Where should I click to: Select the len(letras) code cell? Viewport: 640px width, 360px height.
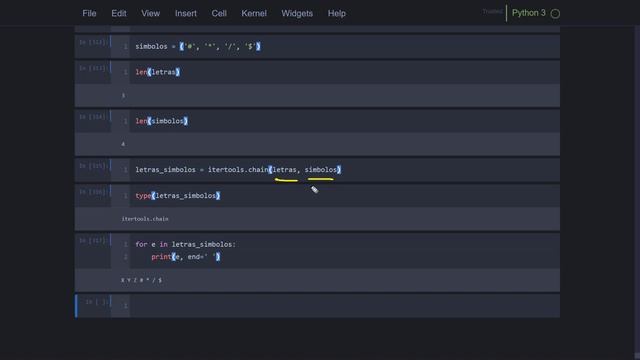(344, 72)
